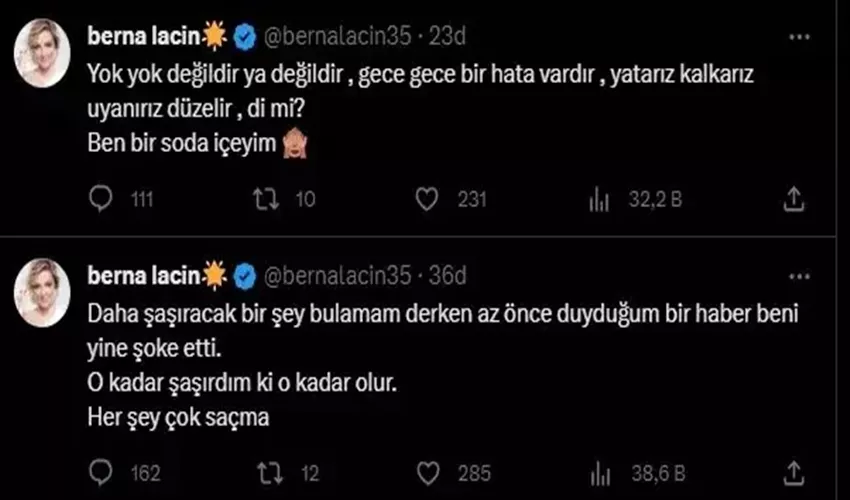
Task: Click the verified badge on the first tweet
Action: pos(245,37)
